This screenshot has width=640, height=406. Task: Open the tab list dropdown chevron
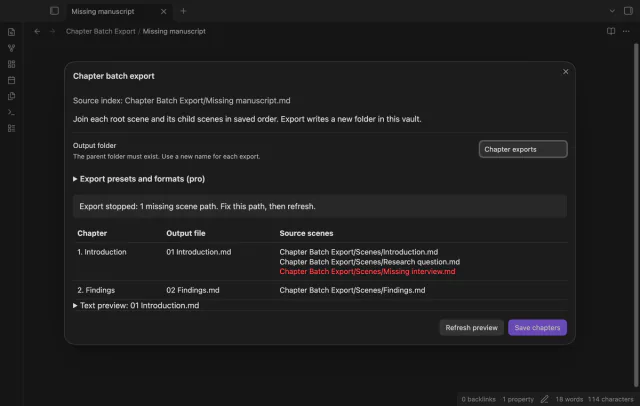612,11
